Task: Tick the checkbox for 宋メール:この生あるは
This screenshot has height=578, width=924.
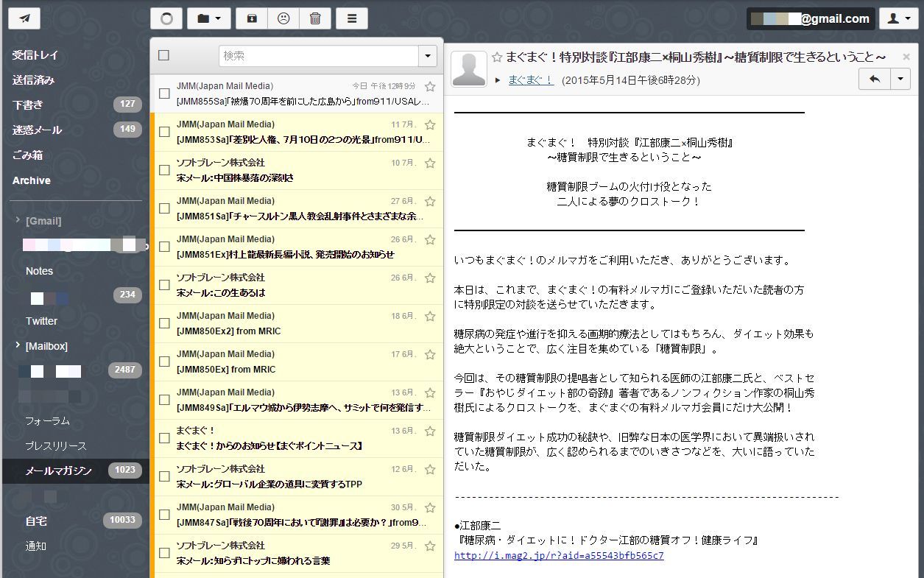Action: [x=164, y=285]
